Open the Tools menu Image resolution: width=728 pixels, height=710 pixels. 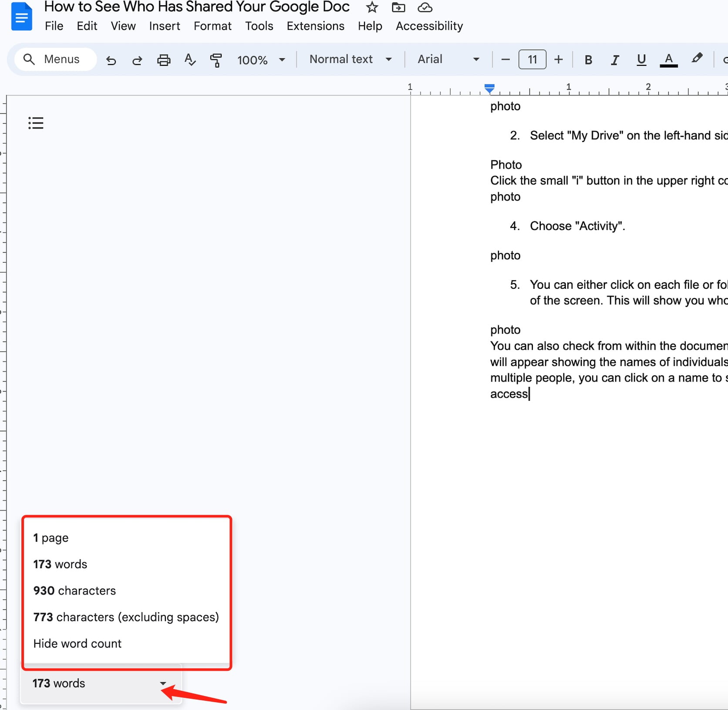[259, 26]
